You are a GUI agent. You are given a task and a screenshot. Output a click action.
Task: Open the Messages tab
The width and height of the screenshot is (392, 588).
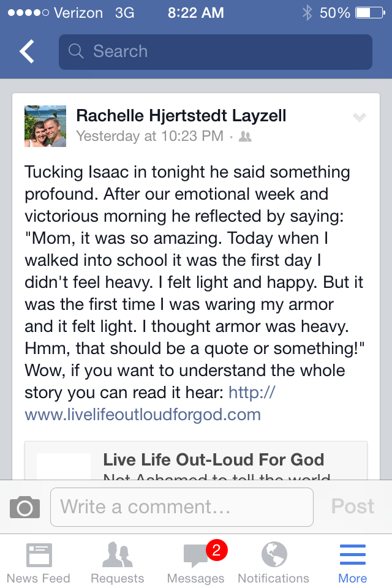pyautogui.click(x=196, y=563)
